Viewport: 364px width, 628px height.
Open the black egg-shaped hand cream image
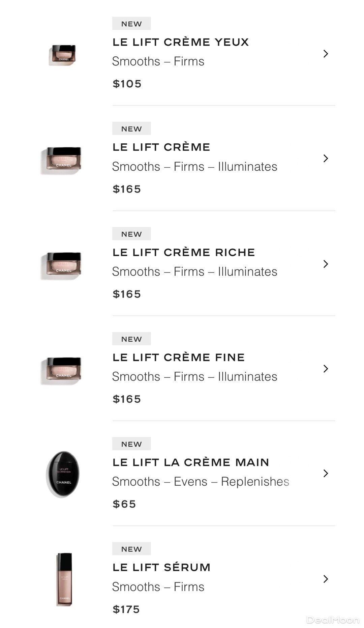[63, 474]
